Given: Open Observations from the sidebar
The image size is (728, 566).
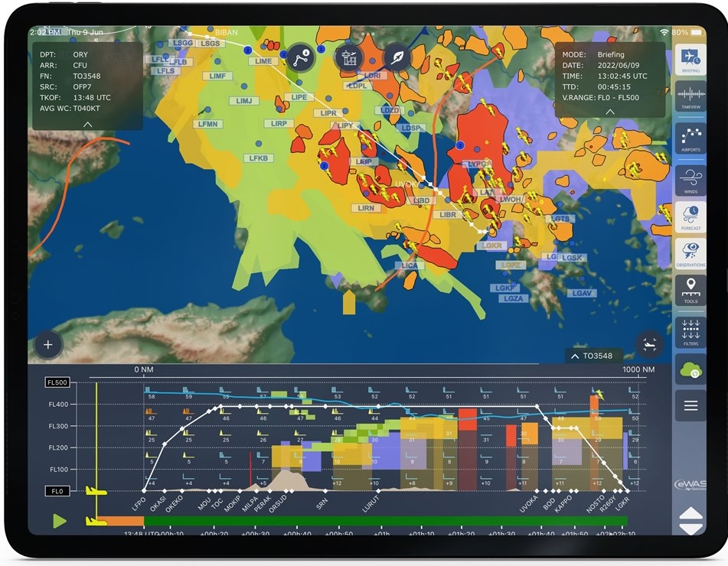Looking at the screenshot, I should tap(690, 254).
